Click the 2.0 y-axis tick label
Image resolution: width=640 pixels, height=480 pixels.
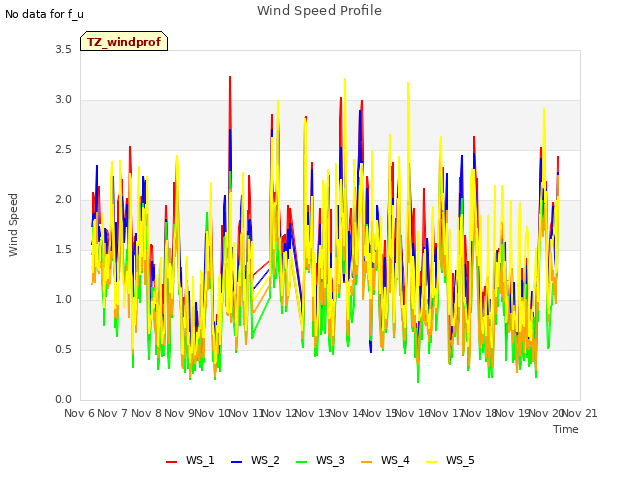tap(64, 200)
